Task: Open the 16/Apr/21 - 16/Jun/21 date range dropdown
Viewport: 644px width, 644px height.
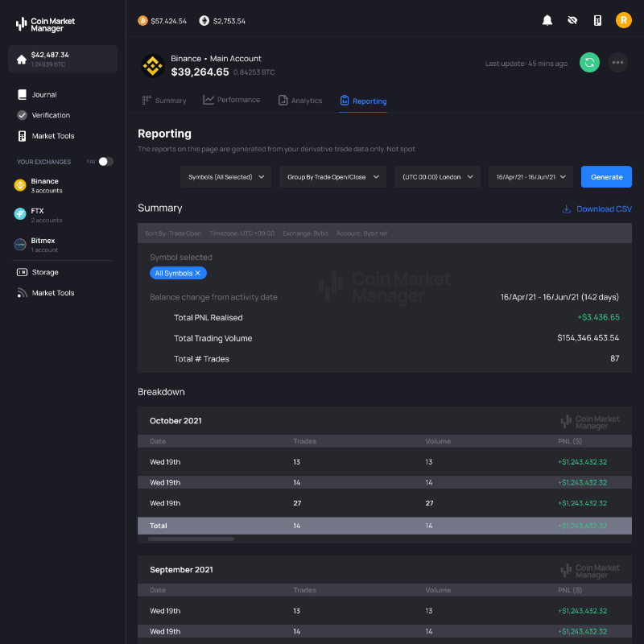Action: pyautogui.click(x=530, y=177)
